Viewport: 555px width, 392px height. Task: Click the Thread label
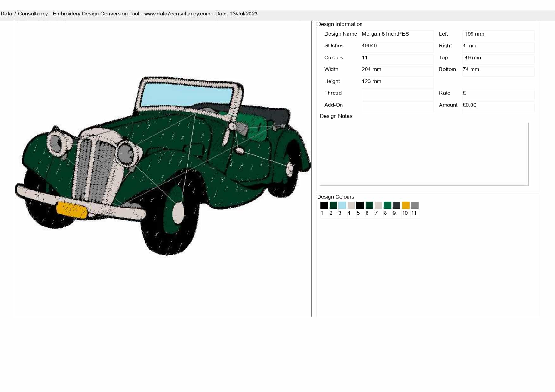point(333,93)
